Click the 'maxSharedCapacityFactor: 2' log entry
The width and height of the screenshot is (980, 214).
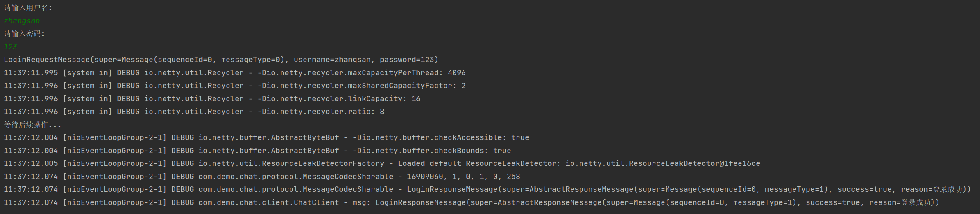tap(407, 86)
